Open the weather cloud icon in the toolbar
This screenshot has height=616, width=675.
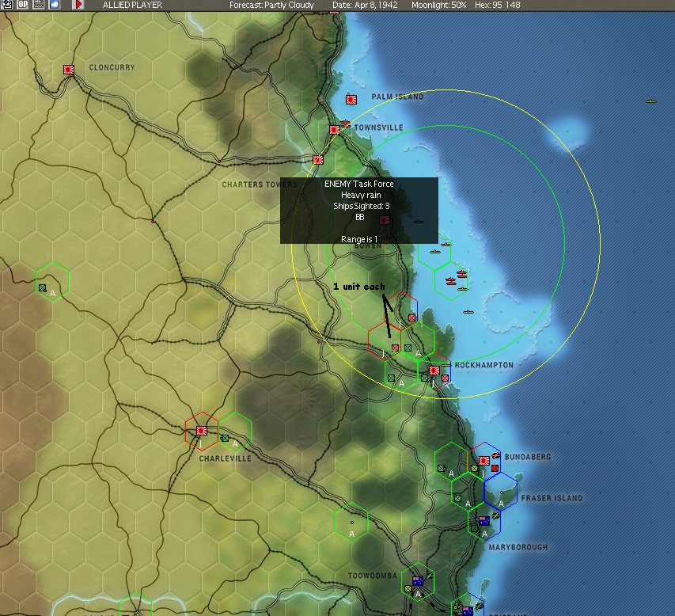[x=55, y=4]
